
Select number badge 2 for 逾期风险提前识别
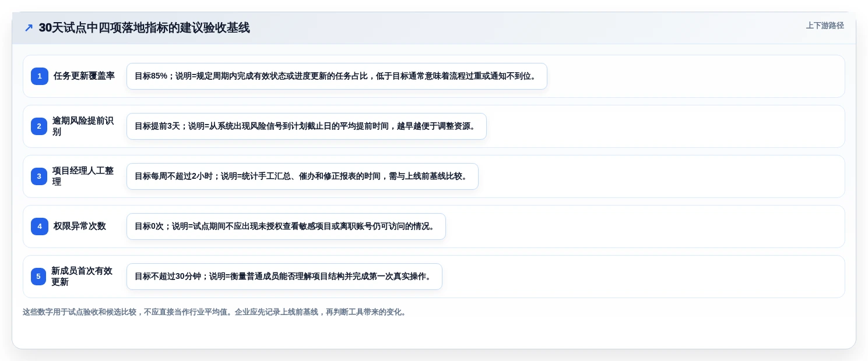(x=39, y=126)
